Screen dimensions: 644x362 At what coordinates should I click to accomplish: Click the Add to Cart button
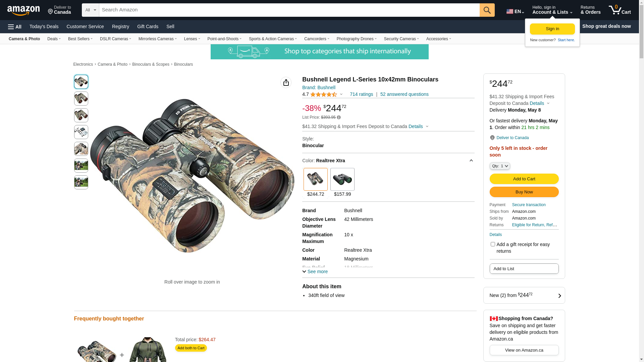coord(524,179)
